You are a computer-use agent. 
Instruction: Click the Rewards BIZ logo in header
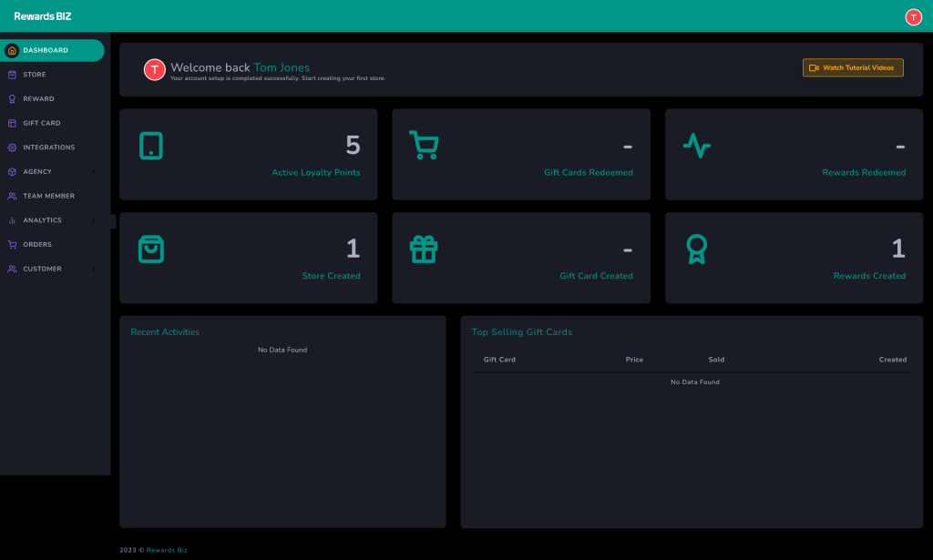point(42,16)
